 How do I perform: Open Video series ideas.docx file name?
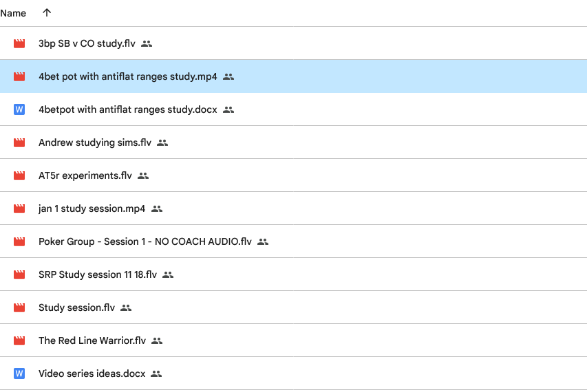coord(92,374)
